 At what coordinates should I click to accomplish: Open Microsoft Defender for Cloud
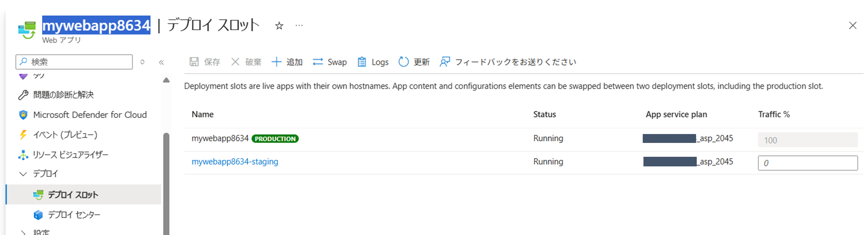(90, 114)
